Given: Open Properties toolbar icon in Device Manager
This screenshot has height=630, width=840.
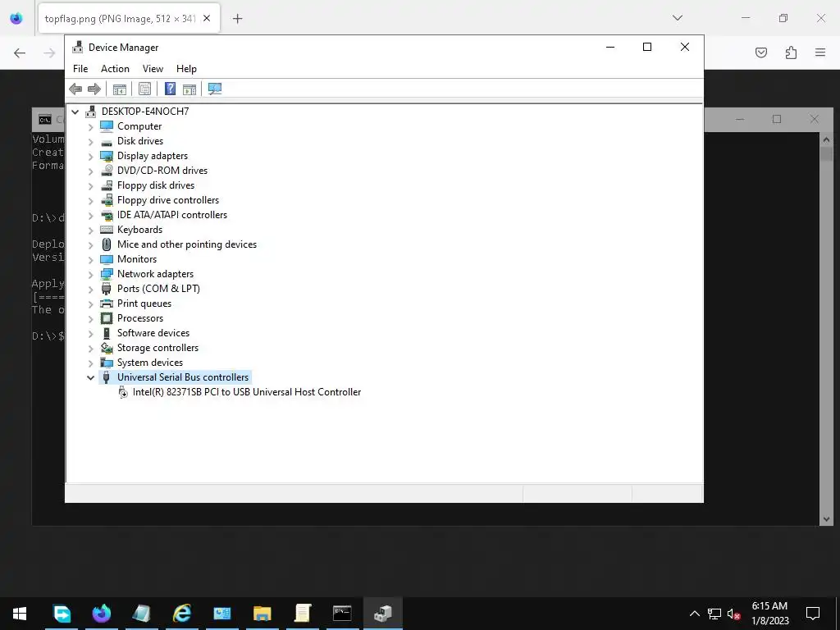Looking at the screenshot, I should click(x=144, y=89).
